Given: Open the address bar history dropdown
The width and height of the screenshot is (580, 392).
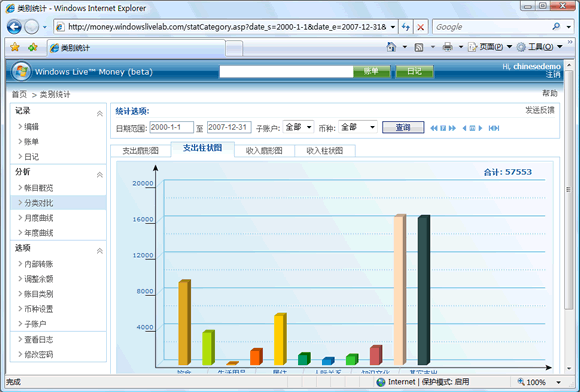Looking at the screenshot, I should 393,27.
